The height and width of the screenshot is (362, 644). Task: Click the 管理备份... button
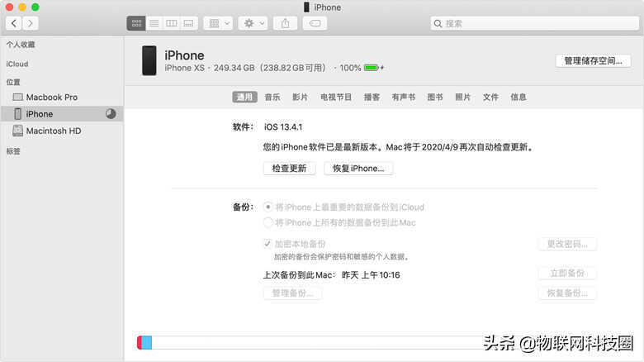(293, 293)
